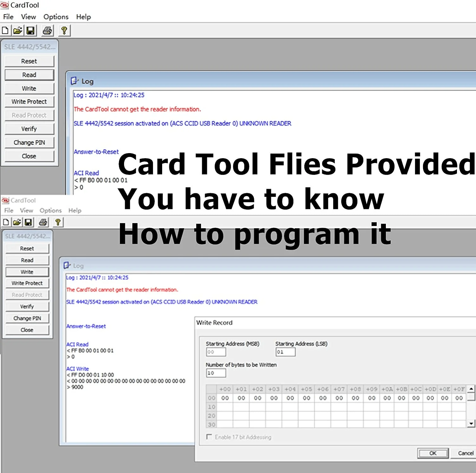The height and width of the screenshot is (473, 476).
Task: Confirm the Write Record dialog with OK
Action: [x=433, y=453]
